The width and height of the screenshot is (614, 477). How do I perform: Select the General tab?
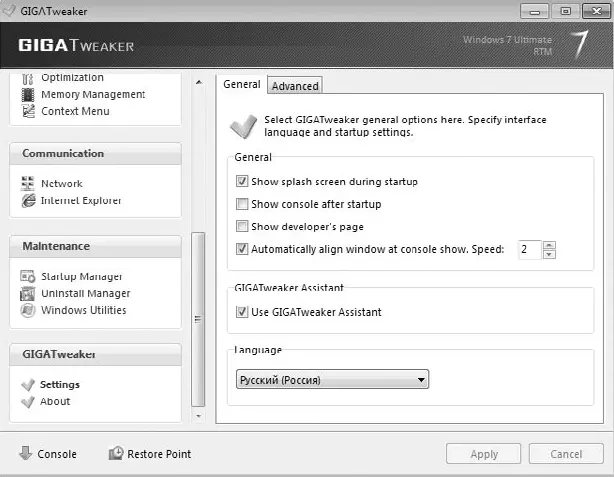coord(242,84)
